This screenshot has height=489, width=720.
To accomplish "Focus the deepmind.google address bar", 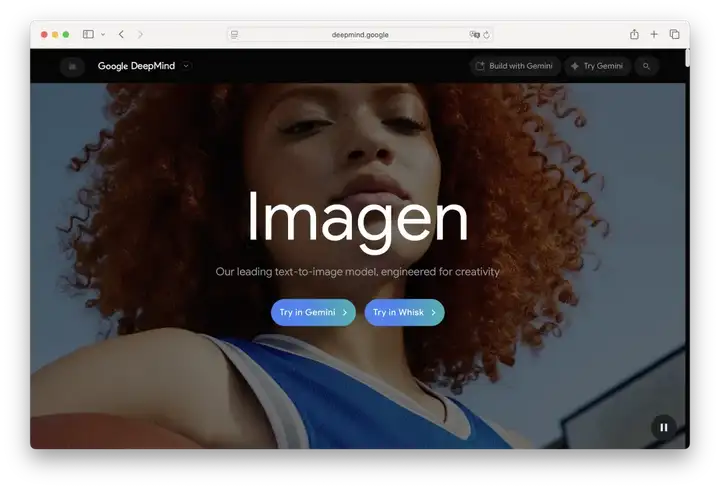I will 360,35.
